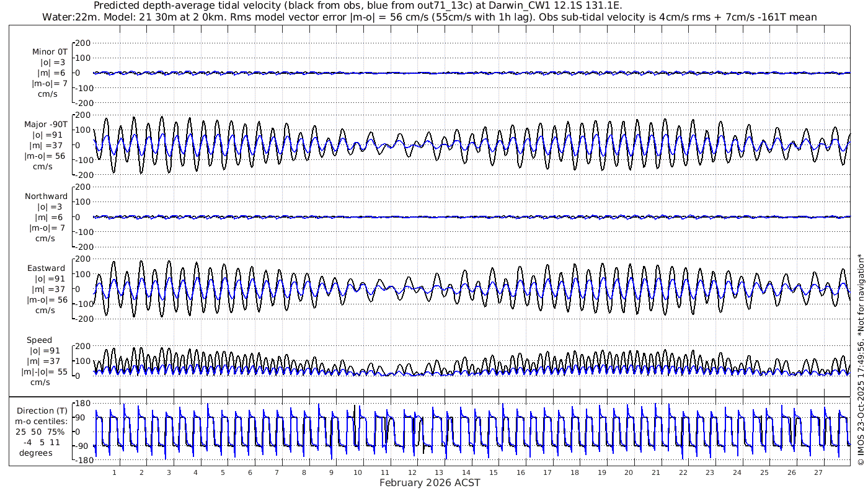Image resolution: width=868 pixels, height=496 pixels.
Task: Click the 'February 2026 ACST' axis title
Action: (430, 483)
